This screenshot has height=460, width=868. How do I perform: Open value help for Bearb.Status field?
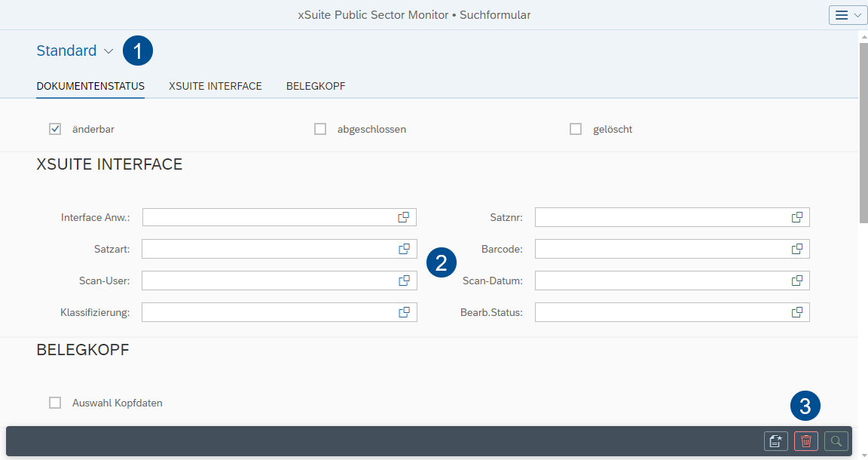pyautogui.click(x=796, y=311)
